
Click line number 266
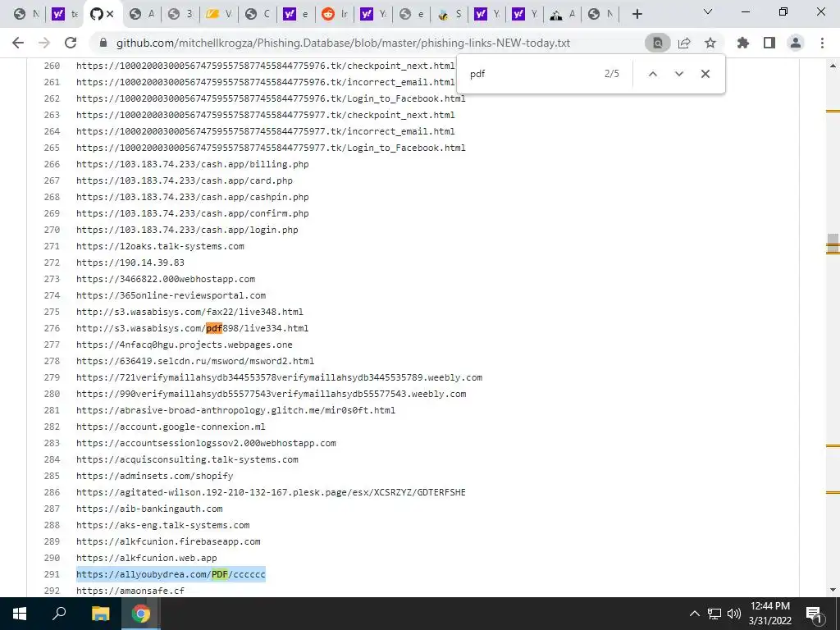(x=52, y=164)
